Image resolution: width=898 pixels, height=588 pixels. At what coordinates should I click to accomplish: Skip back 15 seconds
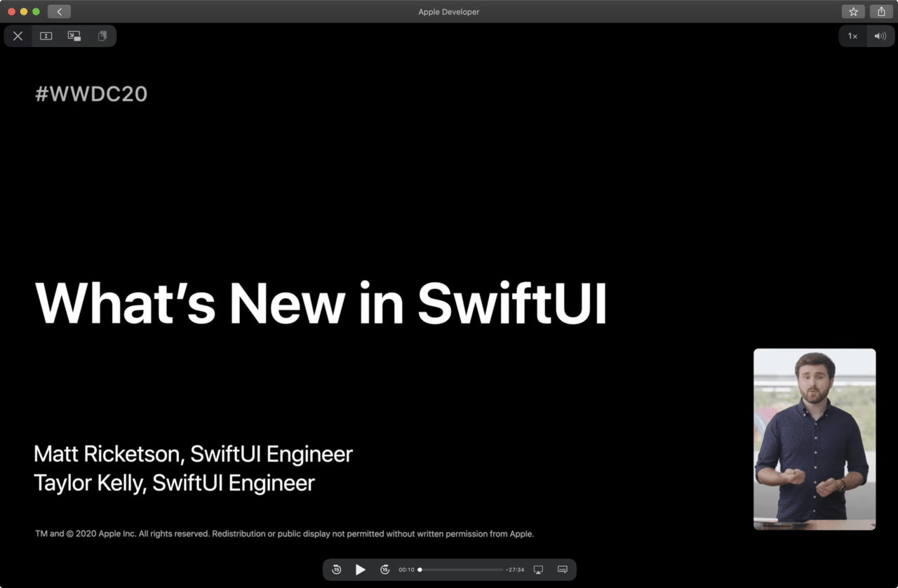click(x=337, y=570)
